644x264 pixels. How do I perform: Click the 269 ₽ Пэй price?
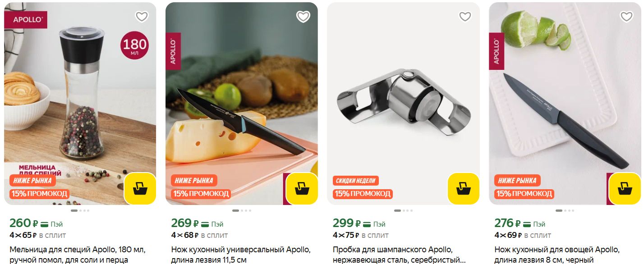pyautogui.click(x=197, y=223)
